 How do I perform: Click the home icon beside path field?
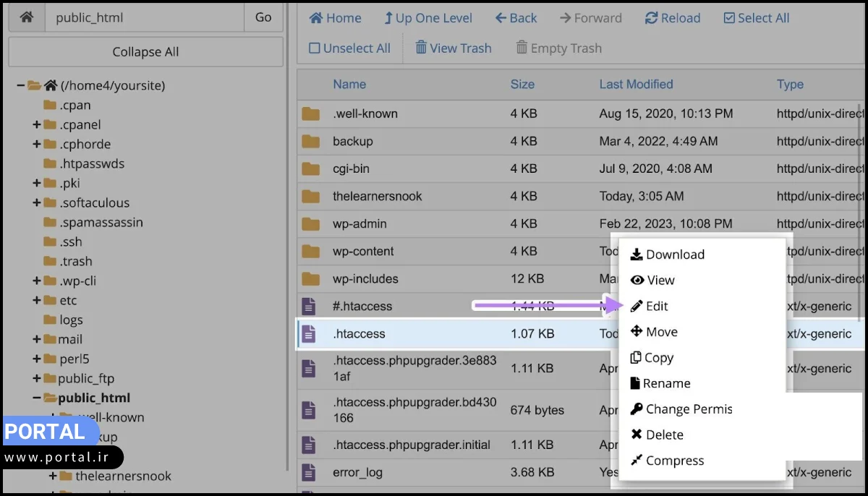[26, 17]
